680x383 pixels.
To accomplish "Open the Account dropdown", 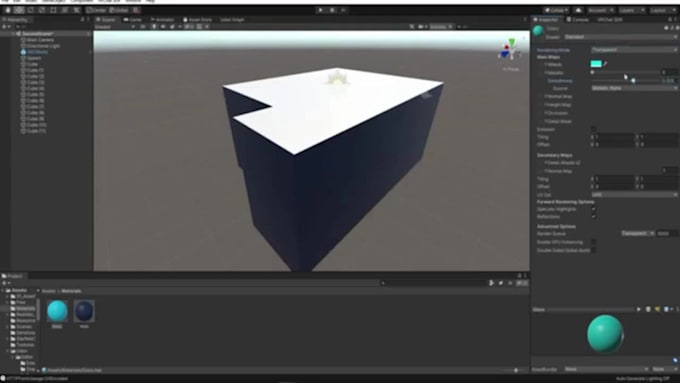I will click(601, 10).
